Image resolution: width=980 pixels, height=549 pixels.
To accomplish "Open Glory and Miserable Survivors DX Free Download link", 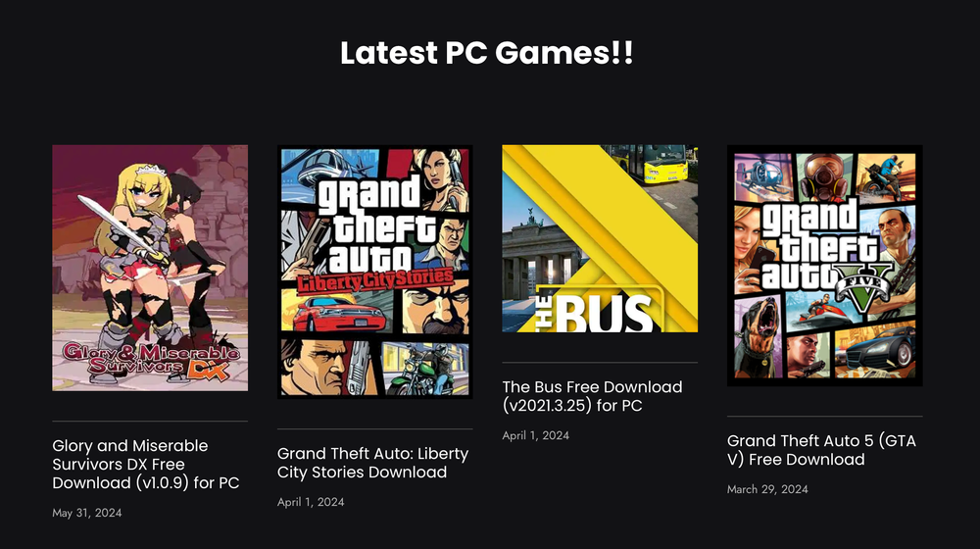I will pos(146,464).
